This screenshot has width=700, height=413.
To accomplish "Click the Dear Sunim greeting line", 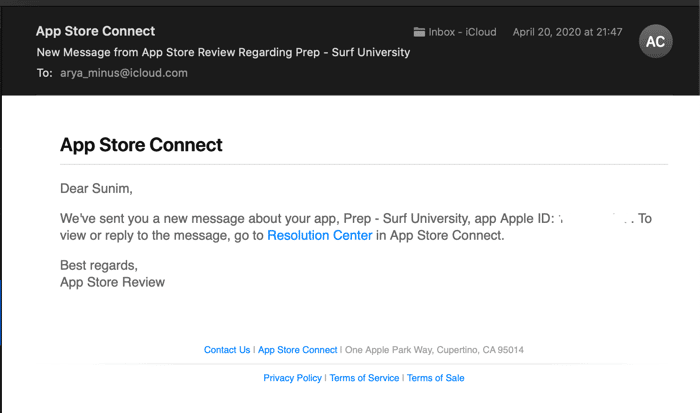I will 96,188.
